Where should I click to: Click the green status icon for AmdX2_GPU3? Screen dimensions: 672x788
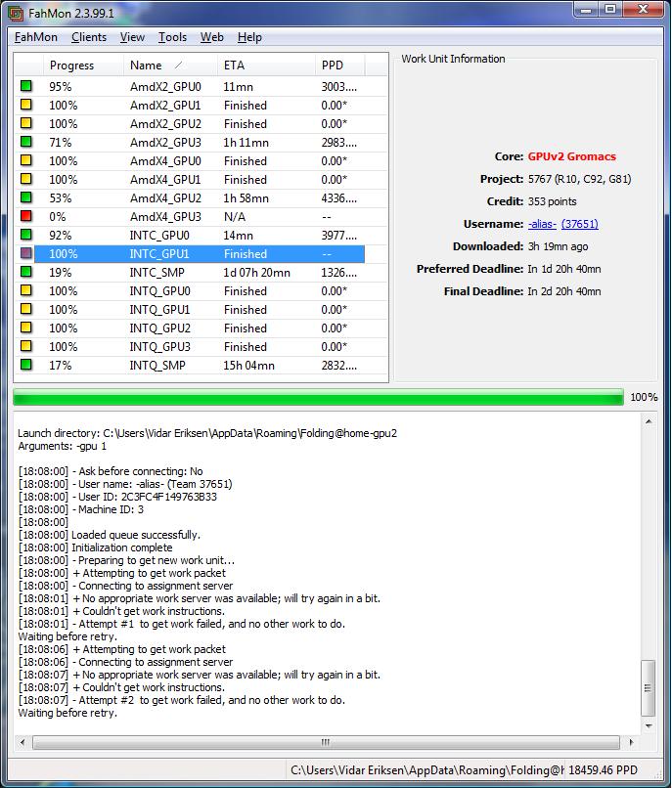click(x=25, y=142)
